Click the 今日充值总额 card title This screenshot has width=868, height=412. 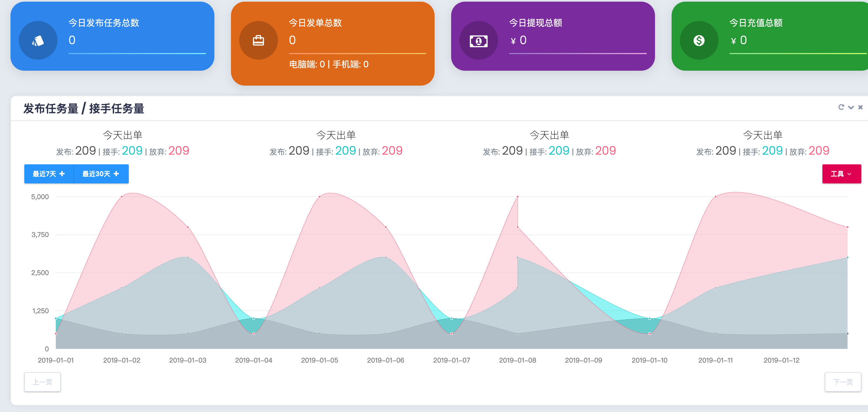coord(756,23)
